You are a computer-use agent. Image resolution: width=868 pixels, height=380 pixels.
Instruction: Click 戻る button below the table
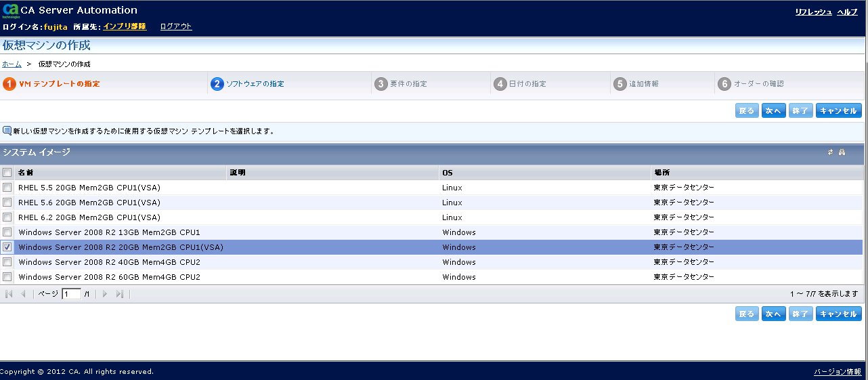tap(747, 314)
